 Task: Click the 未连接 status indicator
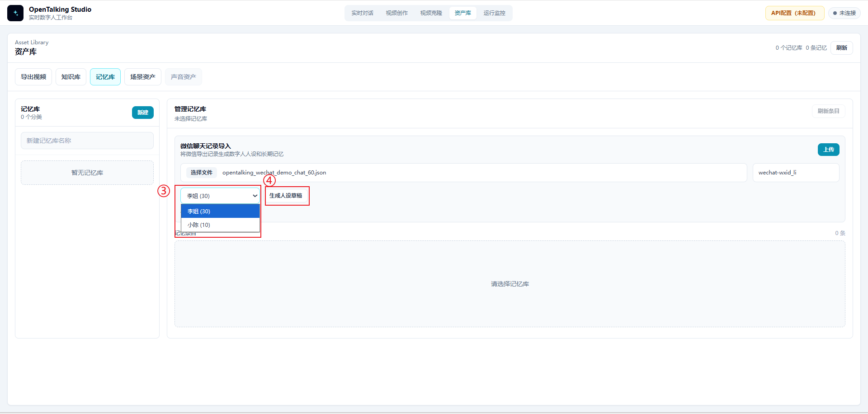click(844, 13)
